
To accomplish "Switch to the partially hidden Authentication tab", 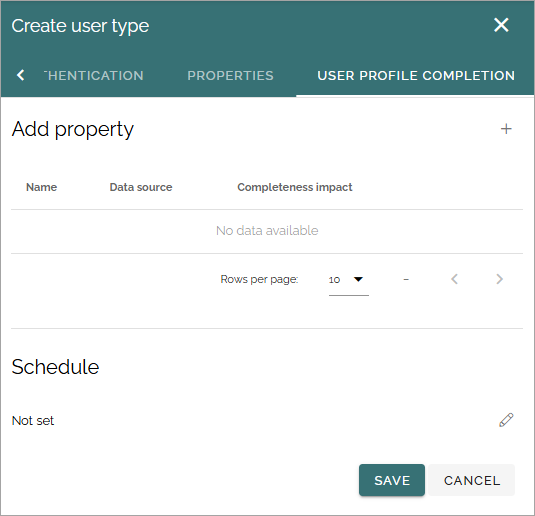I will pyautogui.click(x=94, y=75).
